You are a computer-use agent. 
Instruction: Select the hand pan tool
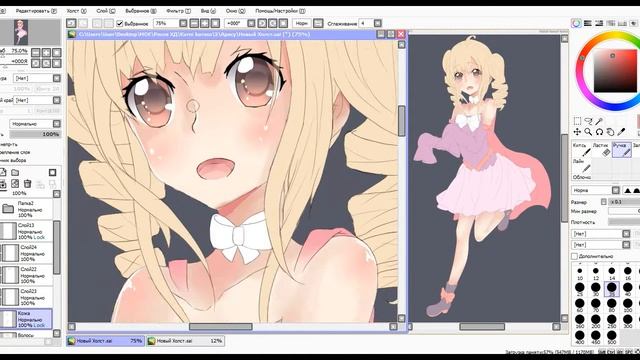coord(610,132)
